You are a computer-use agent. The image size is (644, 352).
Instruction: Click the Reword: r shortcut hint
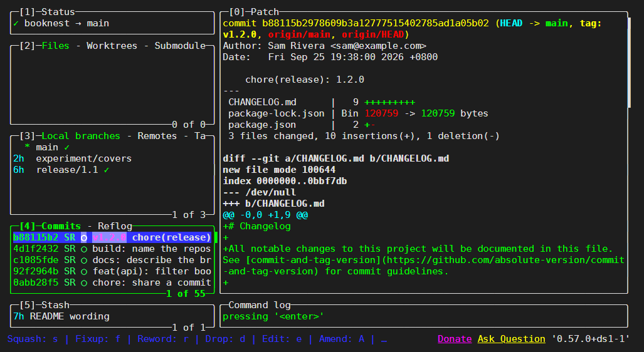tap(163, 339)
